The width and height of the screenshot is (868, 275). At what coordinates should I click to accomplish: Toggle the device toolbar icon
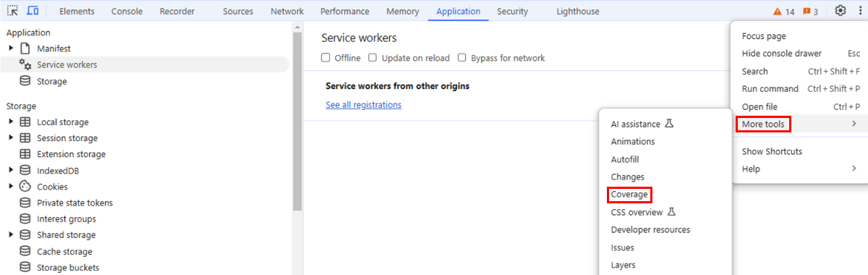[x=33, y=11]
